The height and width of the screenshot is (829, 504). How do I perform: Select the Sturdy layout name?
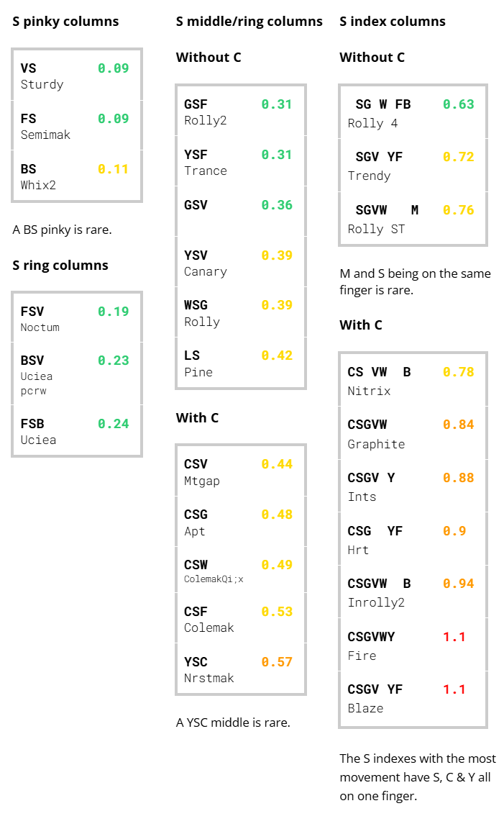coord(42,84)
